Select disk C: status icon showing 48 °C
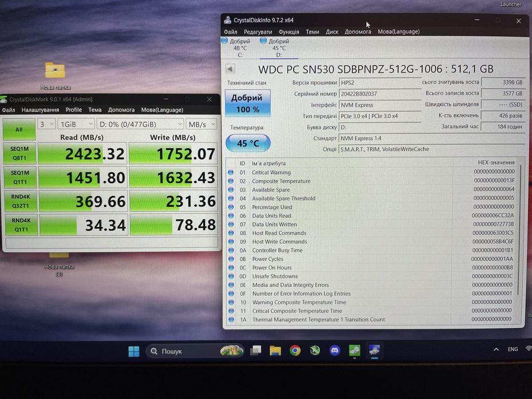The height and width of the screenshot is (399, 532). click(x=224, y=40)
